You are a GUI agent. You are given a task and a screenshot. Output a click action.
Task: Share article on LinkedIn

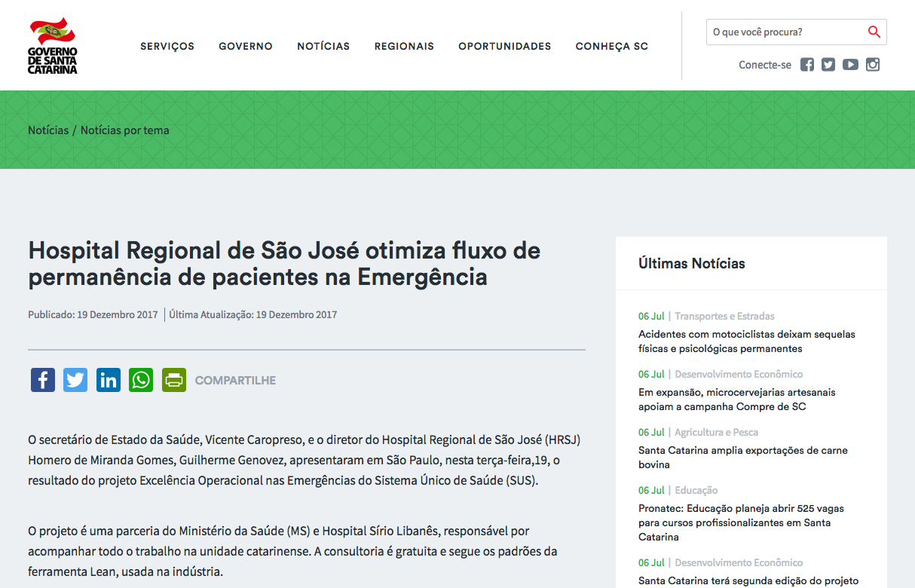click(109, 380)
